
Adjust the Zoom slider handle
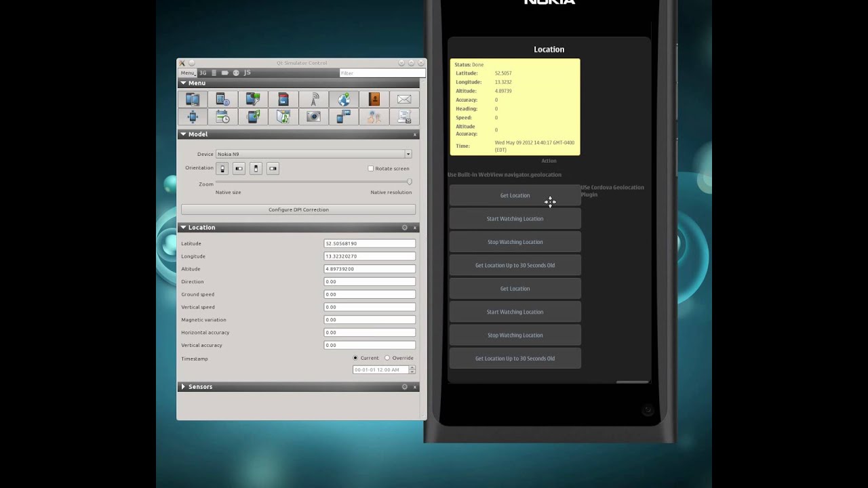[x=409, y=182]
